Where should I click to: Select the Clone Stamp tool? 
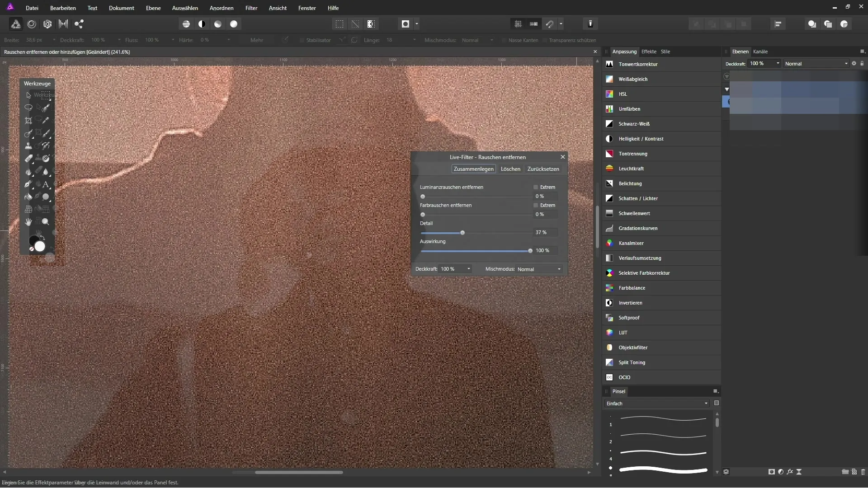[x=28, y=145]
